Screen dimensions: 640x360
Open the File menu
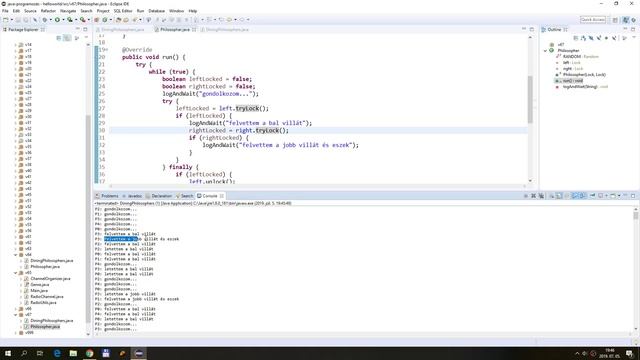point(5,11)
